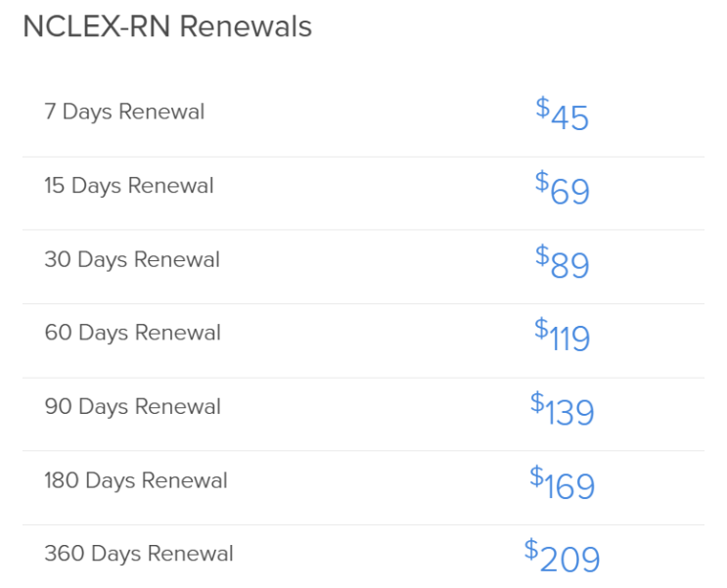Viewport: 727px width, 588px height.
Task: Click the NCLEX-RN Renewals heading
Action: [167, 26]
